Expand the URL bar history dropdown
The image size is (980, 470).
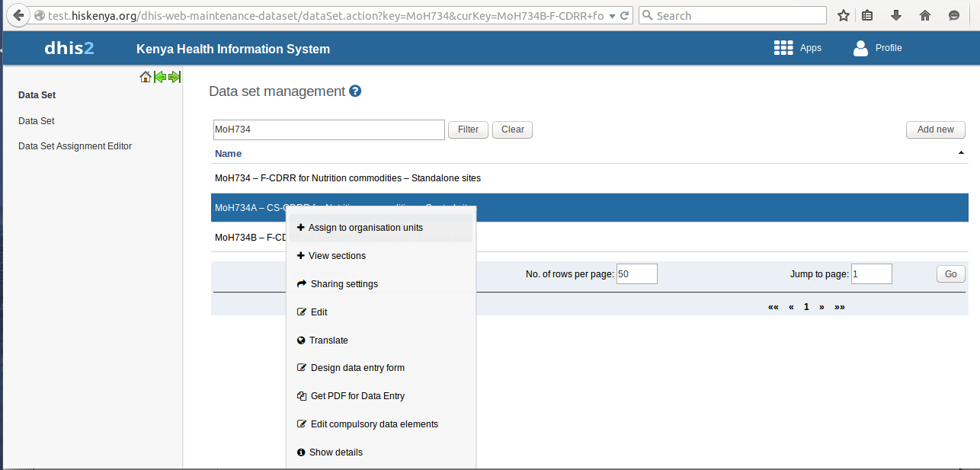(x=613, y=16)
